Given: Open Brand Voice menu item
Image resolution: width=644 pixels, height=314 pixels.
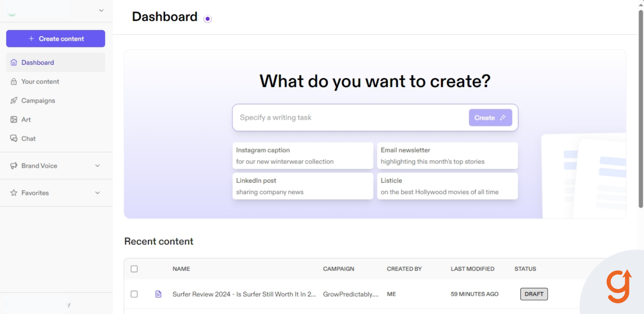Looking at the screenshot, I should pos(56,165).
